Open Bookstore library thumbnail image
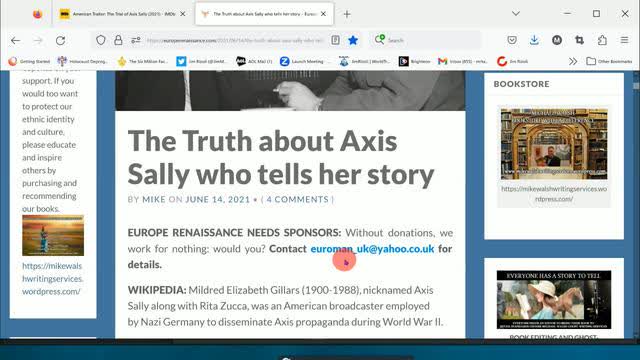The width and height of the screenshot is (640, 360). click(554, 144)
